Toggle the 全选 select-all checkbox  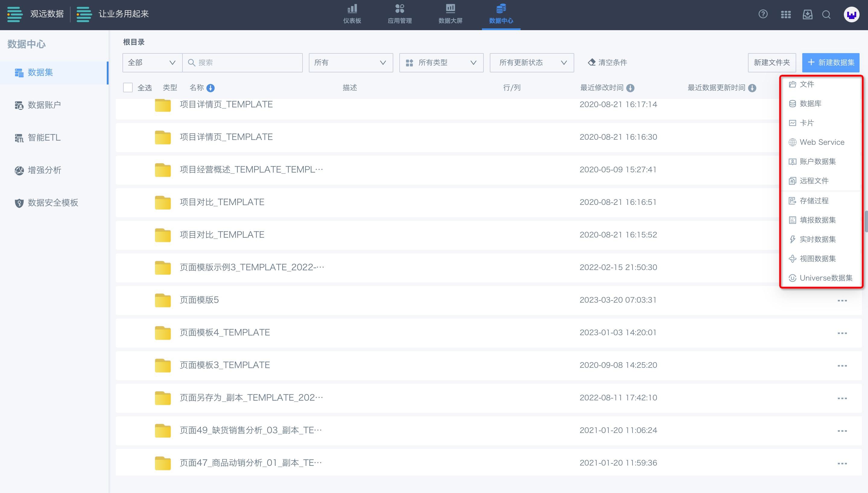[128, 88]
